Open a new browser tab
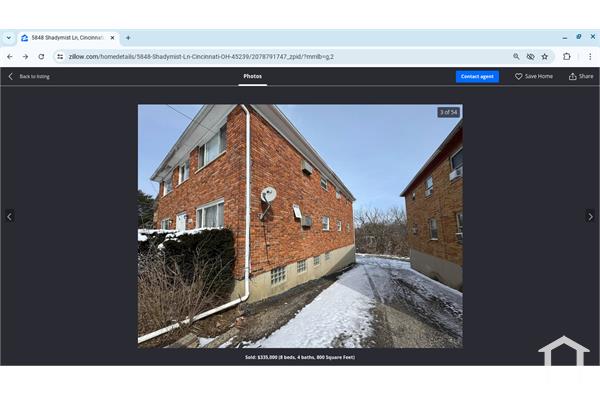 point(128,38)
